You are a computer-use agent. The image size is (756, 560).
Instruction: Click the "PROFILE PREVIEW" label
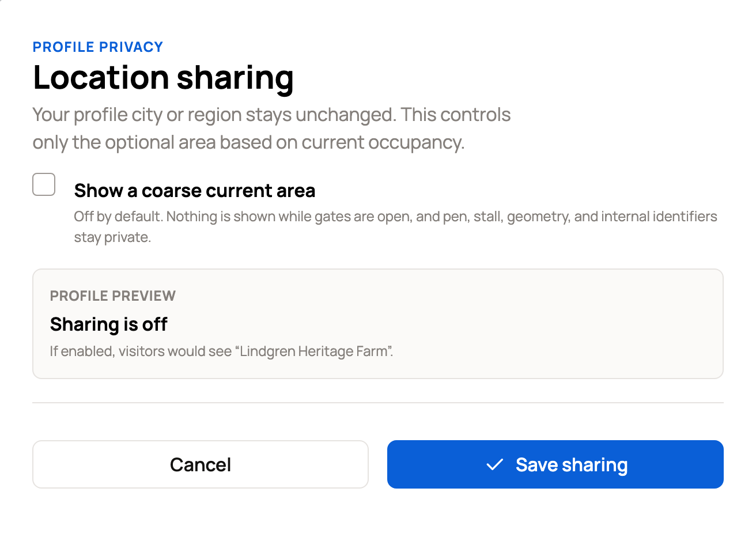pos(113,296)
